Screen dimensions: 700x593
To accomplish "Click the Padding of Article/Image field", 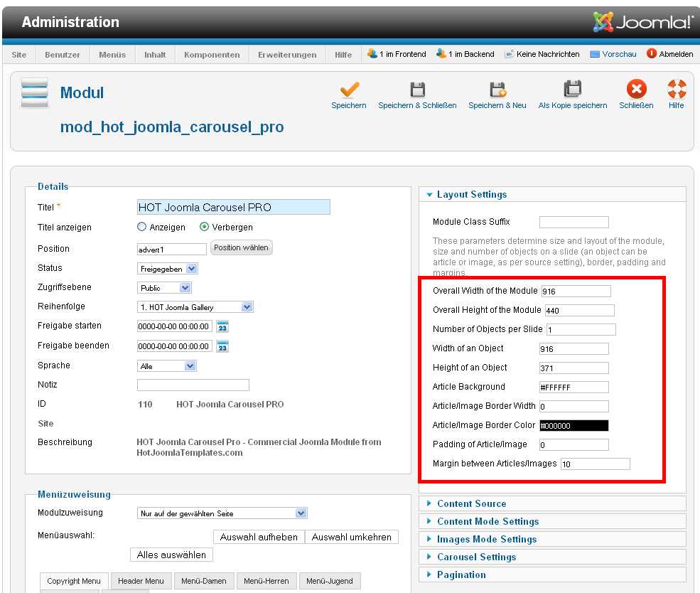I will (x=574, y=445).
